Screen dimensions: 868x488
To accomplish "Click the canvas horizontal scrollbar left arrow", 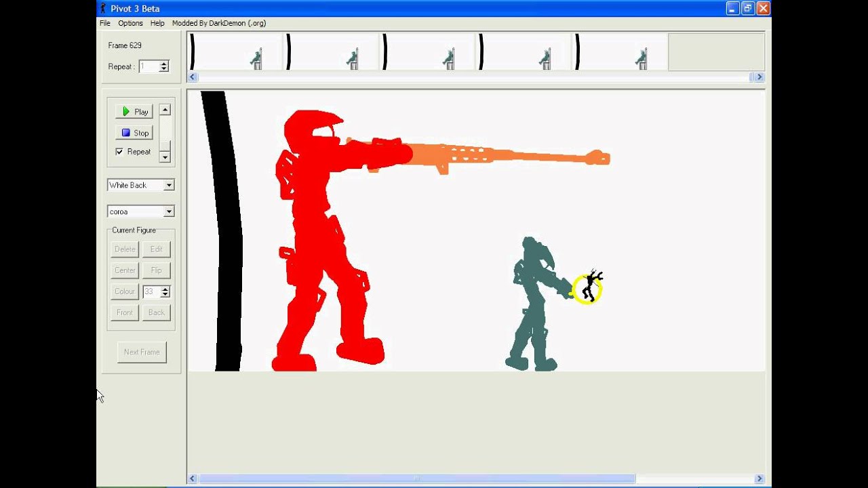I will tap(193, 479).
